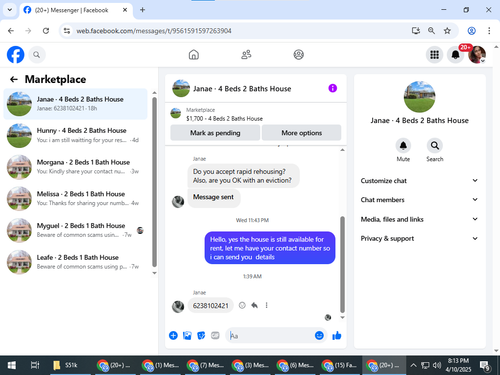Image resolution: width=500 pixels, height=375 pixels.
Task: Expand the Customize chat section
Action: (x=419, y=181)
